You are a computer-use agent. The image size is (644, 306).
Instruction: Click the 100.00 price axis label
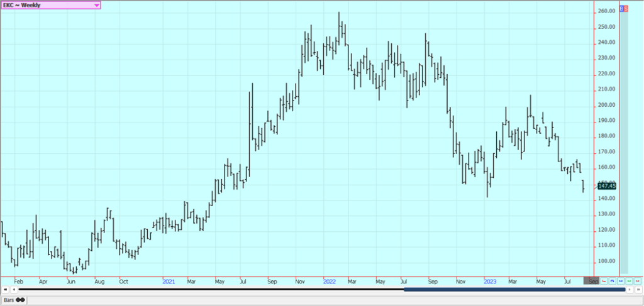tap(607, 261)
